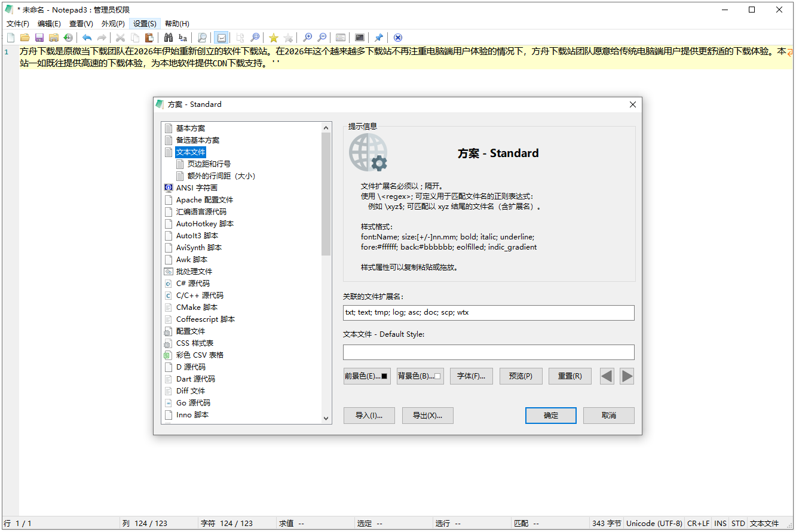796x532 pixels.
Task: Open the 设置(S) menu
Action: click(145, 23)
